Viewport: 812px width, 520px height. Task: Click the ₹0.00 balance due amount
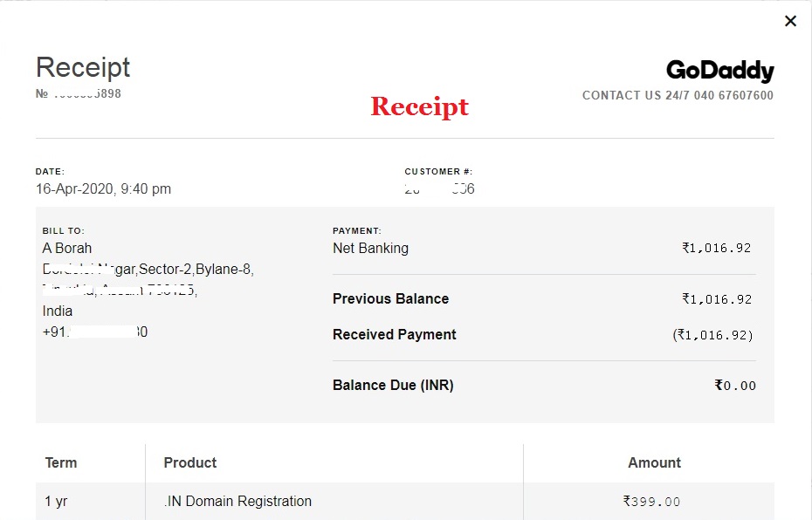click(735, 386)
